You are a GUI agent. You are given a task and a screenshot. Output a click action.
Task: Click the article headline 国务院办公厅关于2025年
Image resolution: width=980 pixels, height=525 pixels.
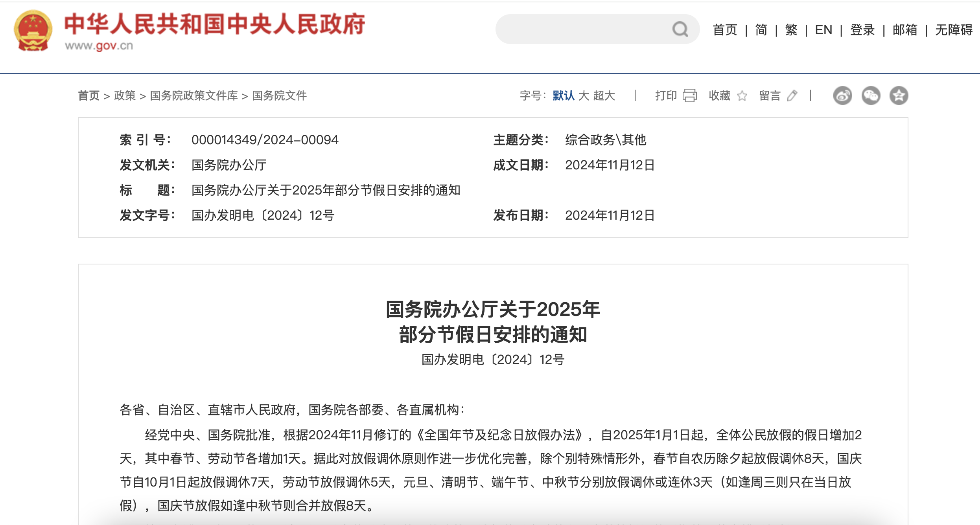493,309
